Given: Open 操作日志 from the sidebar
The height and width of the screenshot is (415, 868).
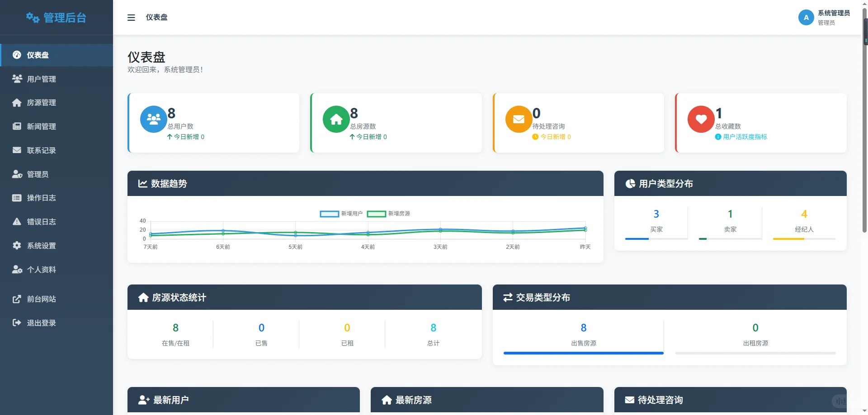Looking at the screenshot, I should (x=41, y=198).
